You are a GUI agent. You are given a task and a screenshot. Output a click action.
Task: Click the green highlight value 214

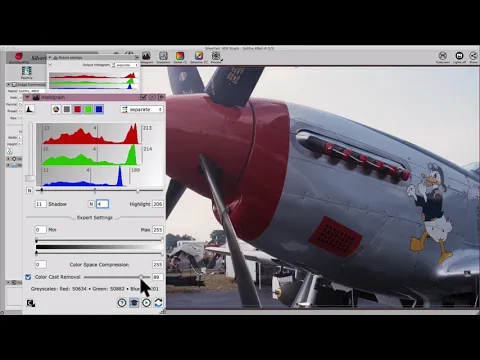(x=147, y=149)
